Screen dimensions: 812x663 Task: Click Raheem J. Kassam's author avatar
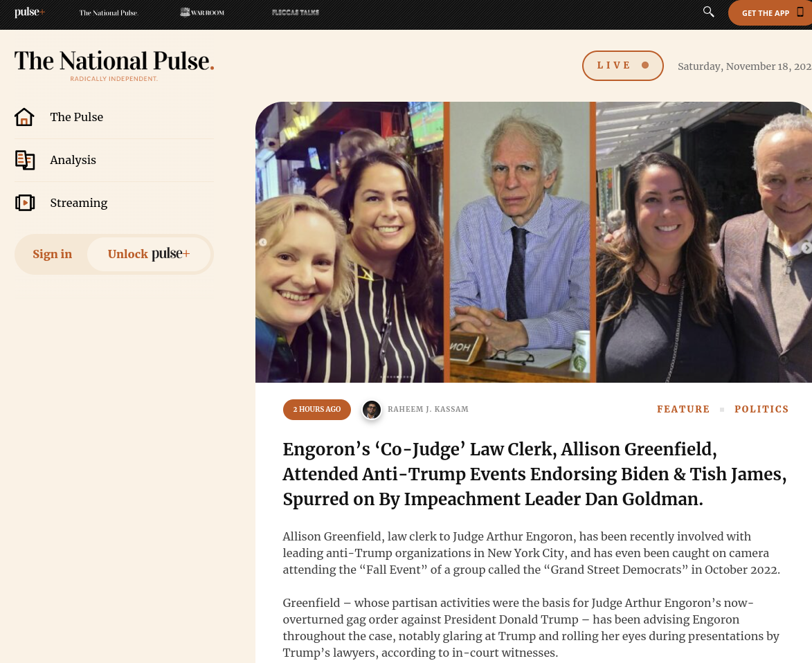(371, 410)
